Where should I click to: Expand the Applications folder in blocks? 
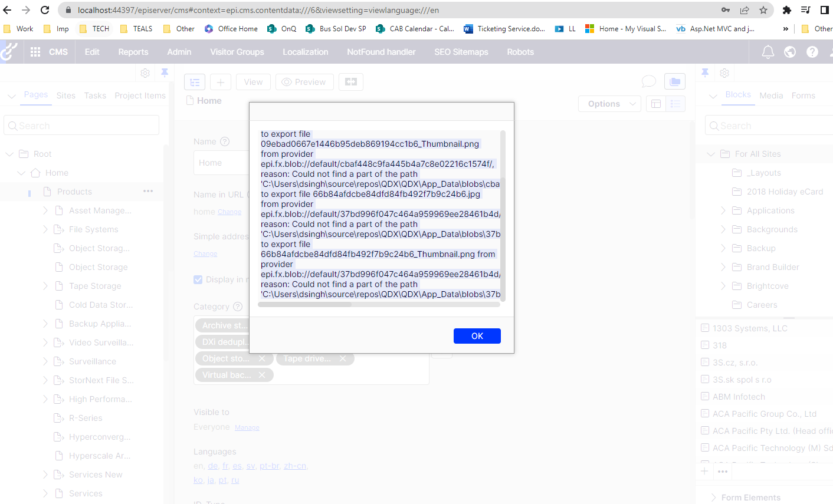pyautogui.click(x=723, y=210)
